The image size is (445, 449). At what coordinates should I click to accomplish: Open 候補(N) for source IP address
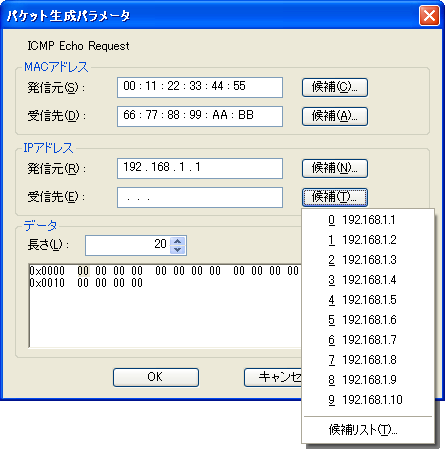[x=335, y=168]
